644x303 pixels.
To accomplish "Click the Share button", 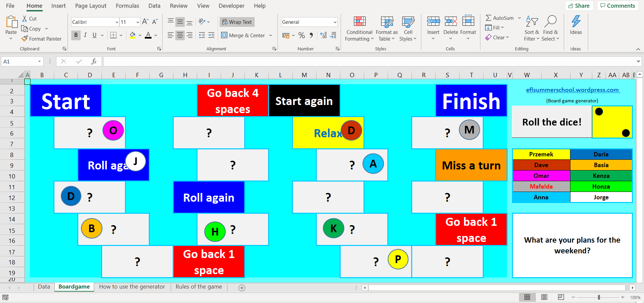I will 579,6.
